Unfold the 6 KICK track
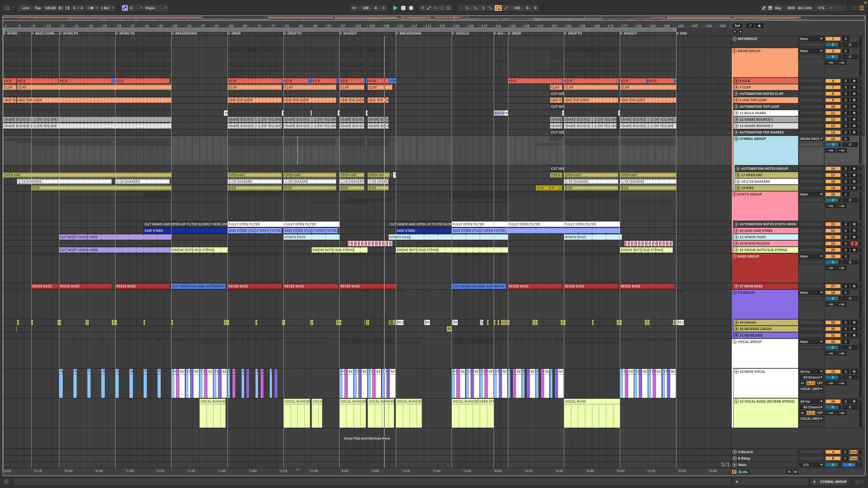The width and height of the screenshot is (868, 488). click(x=736, y=81)
